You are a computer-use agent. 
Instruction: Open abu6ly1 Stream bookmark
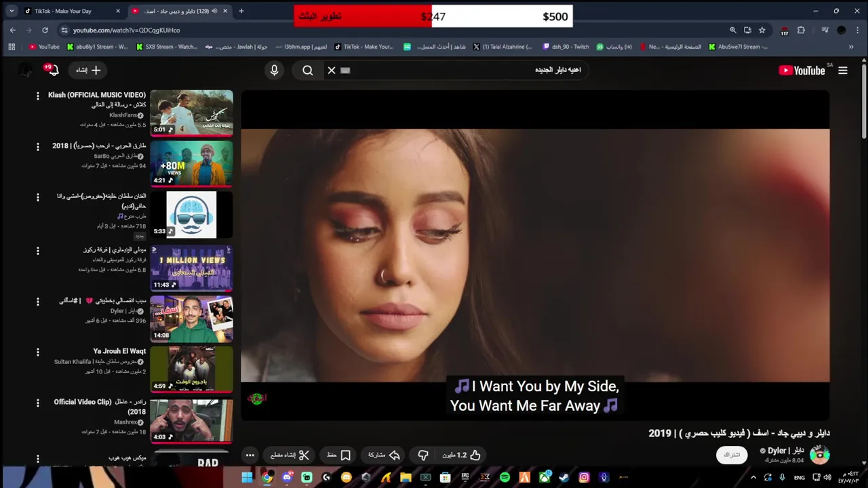[x=97, y=47]
